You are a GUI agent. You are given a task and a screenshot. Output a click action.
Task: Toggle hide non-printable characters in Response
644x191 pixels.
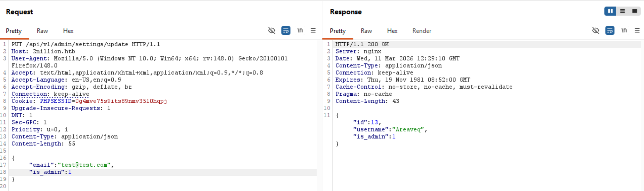coord(595,31)
